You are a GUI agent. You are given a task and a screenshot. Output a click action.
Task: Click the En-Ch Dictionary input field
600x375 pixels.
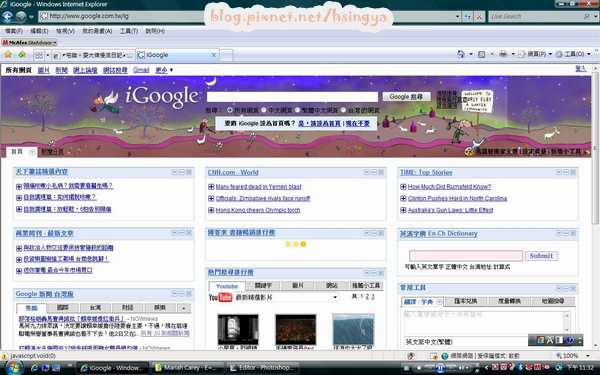466,256
